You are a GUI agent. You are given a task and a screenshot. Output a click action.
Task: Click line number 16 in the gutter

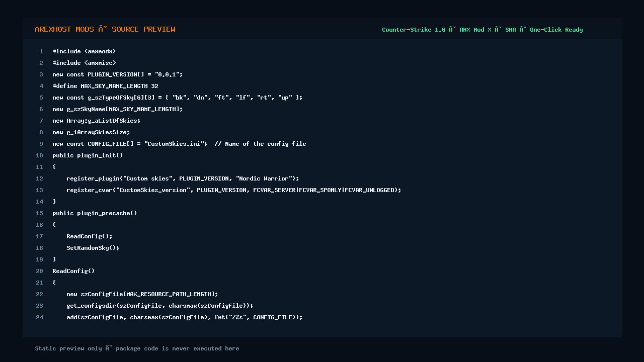tap(39, 225)
